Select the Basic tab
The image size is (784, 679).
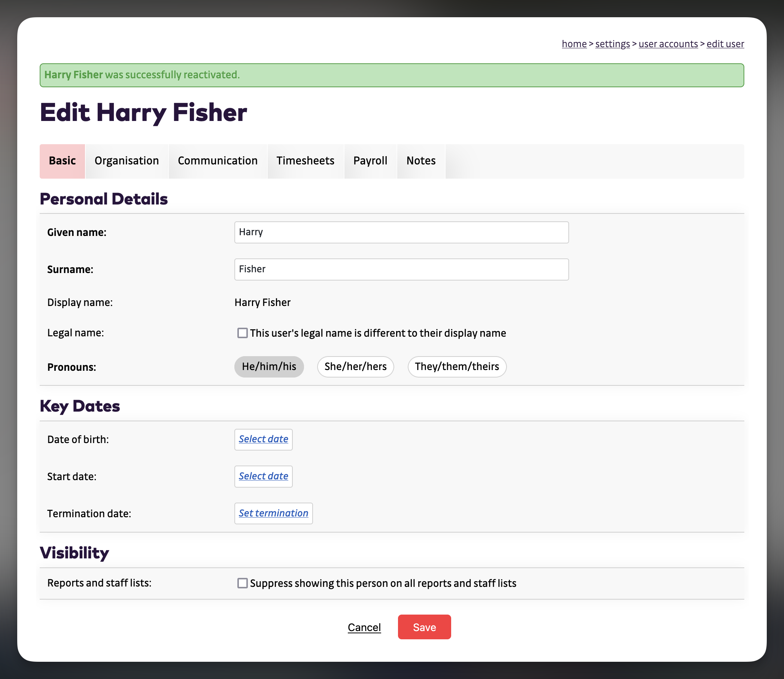[x=62, y=161]
